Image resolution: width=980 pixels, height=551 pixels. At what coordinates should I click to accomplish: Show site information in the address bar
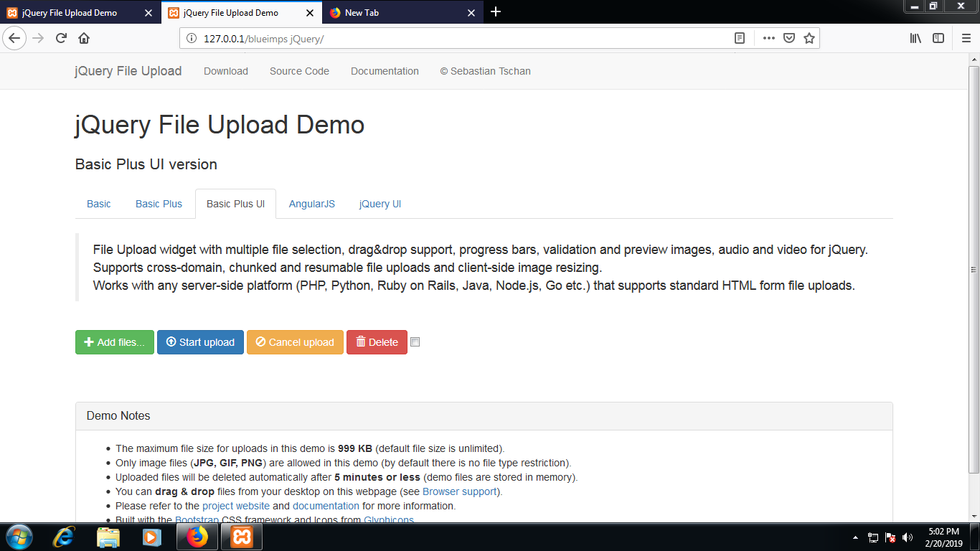click(192, 38)
